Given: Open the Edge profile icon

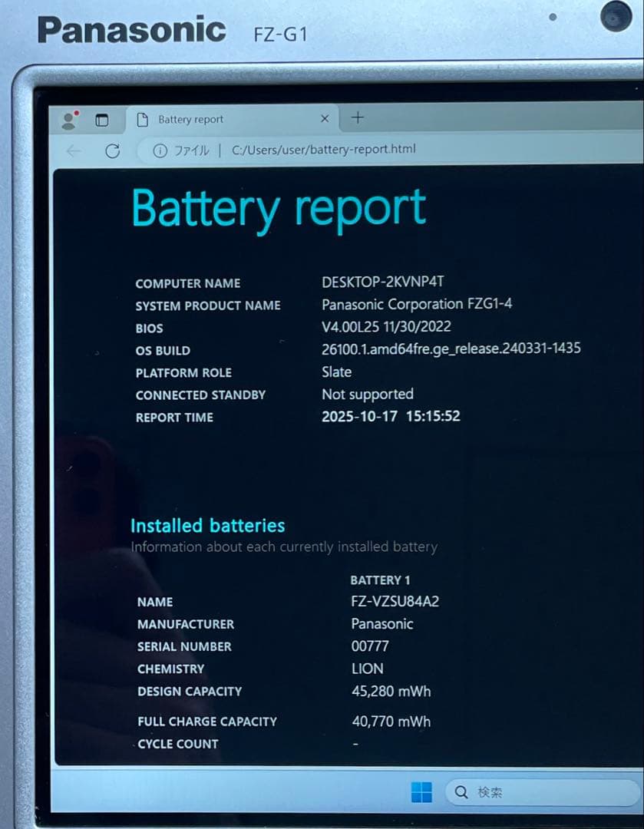Looking at the screenshot, I should 70,120.
